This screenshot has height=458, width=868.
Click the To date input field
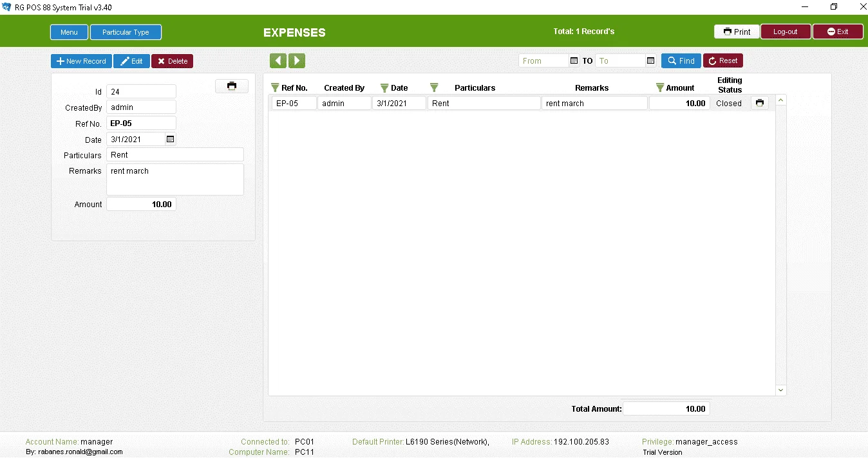pyautogui.click(x=621, y=61)
